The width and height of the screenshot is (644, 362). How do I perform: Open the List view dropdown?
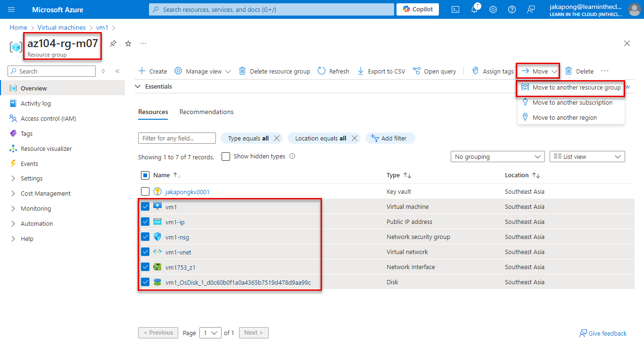click(587, 156)
